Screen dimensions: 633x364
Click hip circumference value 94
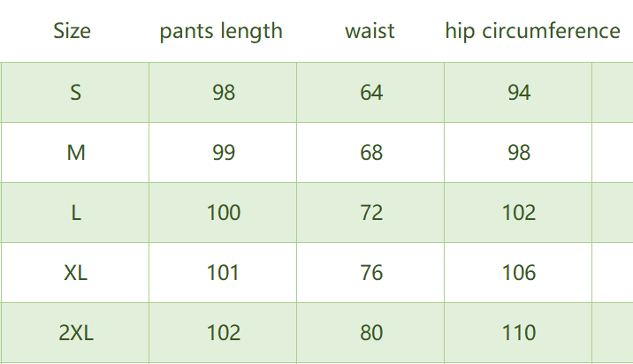coord(519,92)
